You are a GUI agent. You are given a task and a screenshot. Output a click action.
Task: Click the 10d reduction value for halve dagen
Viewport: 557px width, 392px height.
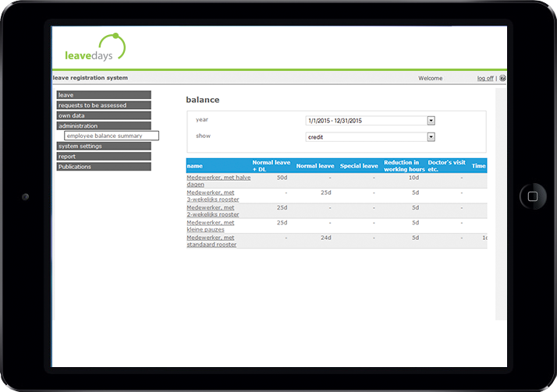pyautogui.click(x=413, y=178)
